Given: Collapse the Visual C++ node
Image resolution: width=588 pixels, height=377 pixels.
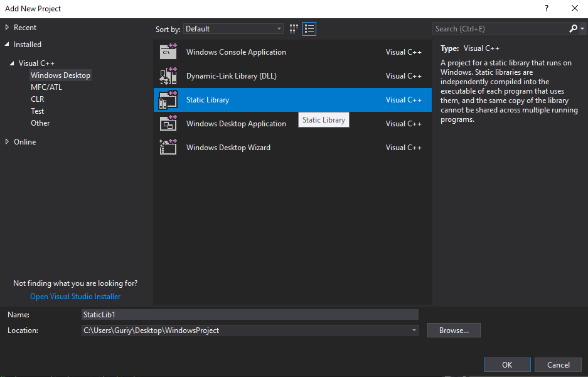Looking at the screenshot, I should (12, 63).
